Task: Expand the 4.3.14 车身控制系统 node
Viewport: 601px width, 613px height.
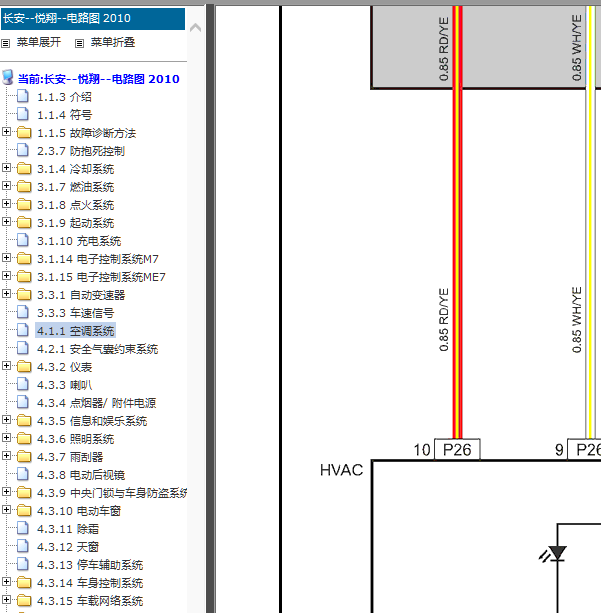Action: [x=8, y=583]
